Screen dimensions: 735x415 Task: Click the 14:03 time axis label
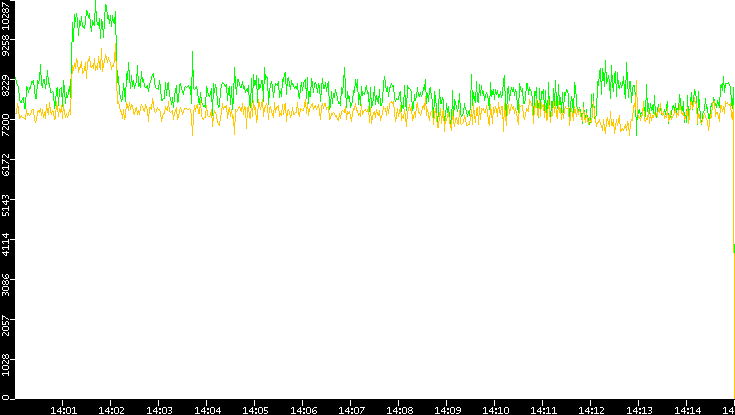point(159,410)
